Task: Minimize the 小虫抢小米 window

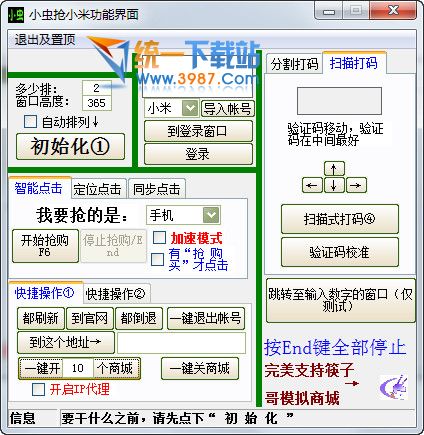Action: click(330, 12)
